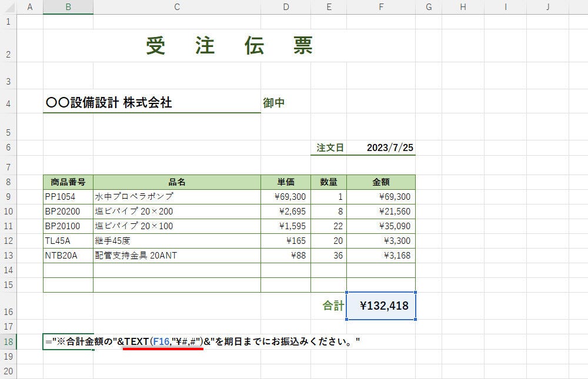The height and width of the screenshot is (379, 588).
Task: Select row 20 header
Action: click(x=8, y=371)
